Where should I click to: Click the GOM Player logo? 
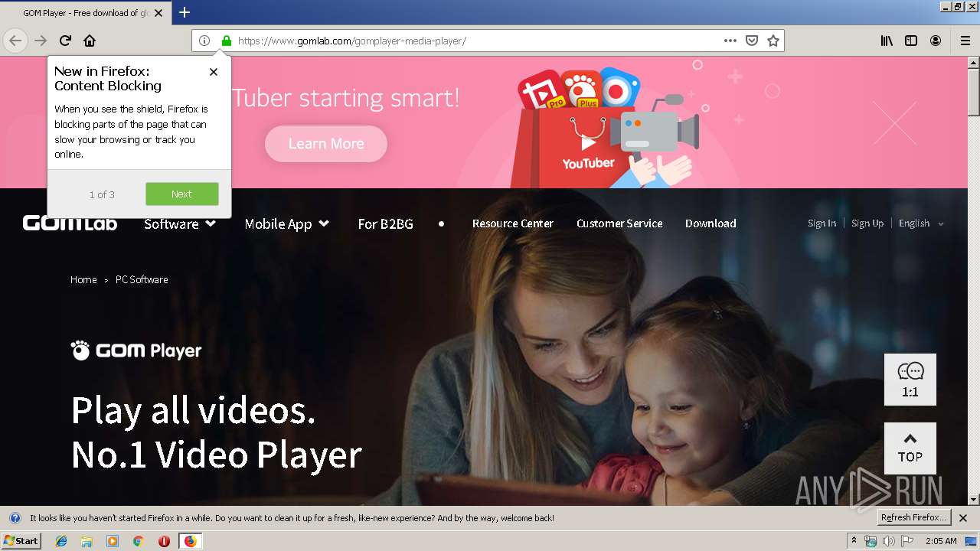pyautogui.click(x=136, y=350)
